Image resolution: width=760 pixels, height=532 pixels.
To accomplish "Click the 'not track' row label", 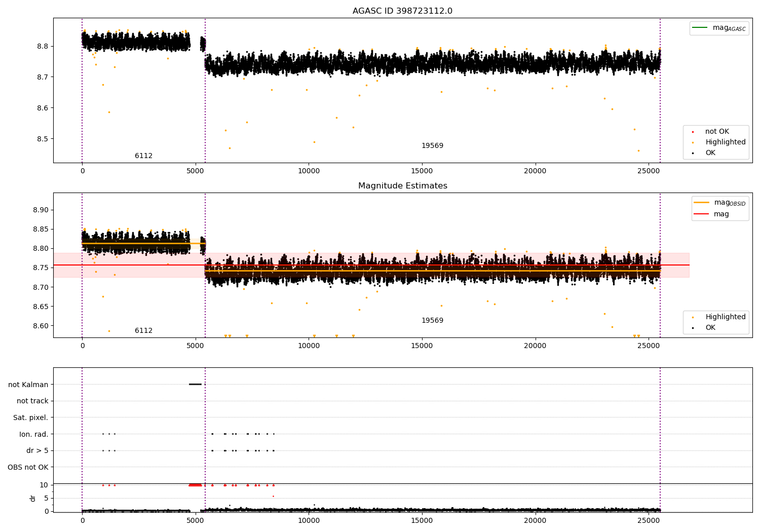I will (32, 401).
